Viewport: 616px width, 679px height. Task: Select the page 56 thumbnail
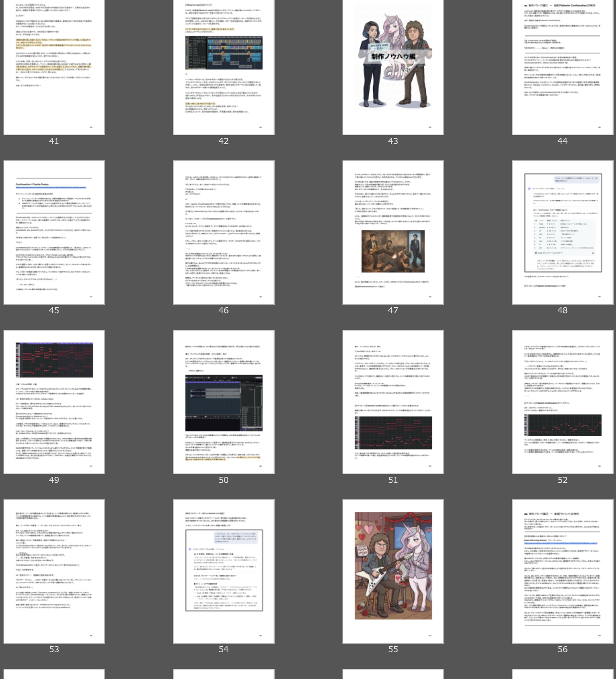tap(562, 571)
